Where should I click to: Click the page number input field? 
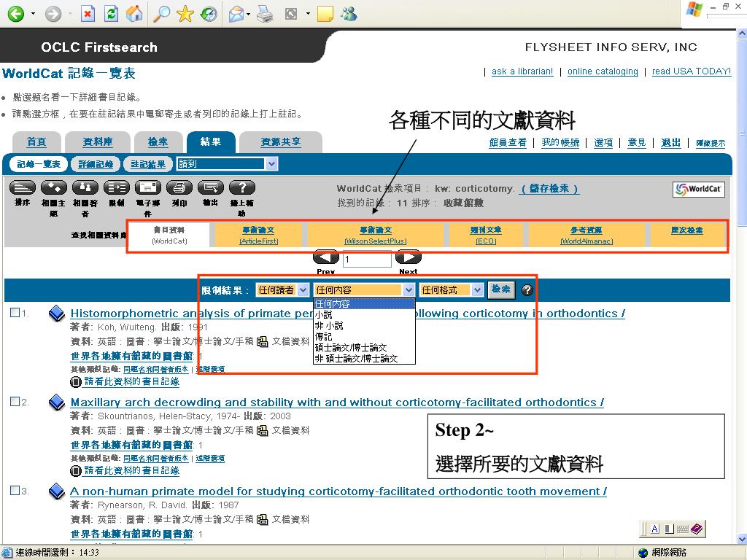[367, 259]
